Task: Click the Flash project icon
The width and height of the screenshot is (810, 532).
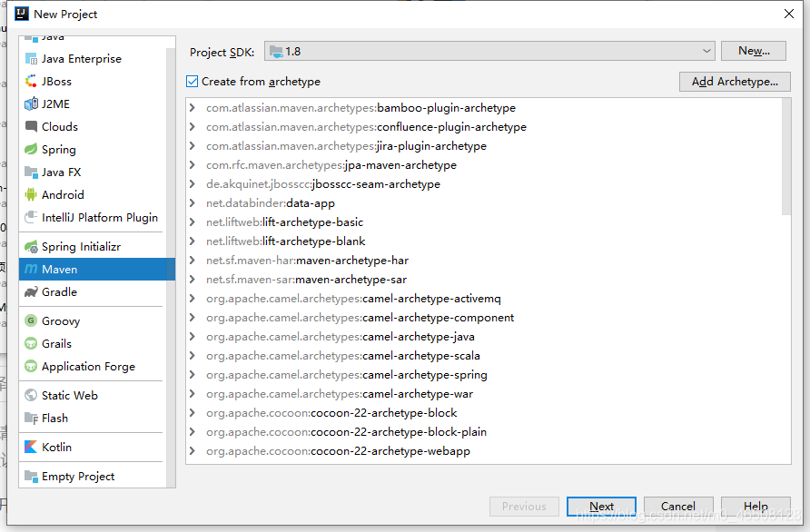Action: 31,418
